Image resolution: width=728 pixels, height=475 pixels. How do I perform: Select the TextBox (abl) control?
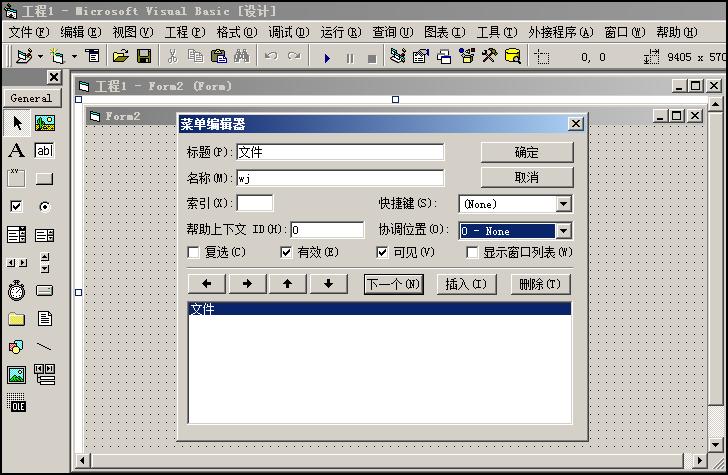45,150
